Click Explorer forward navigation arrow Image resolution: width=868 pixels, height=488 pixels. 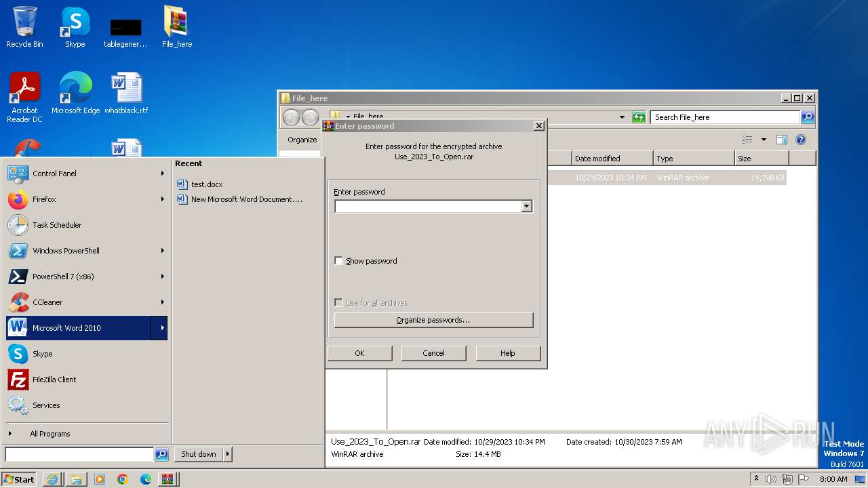point(310,117)
